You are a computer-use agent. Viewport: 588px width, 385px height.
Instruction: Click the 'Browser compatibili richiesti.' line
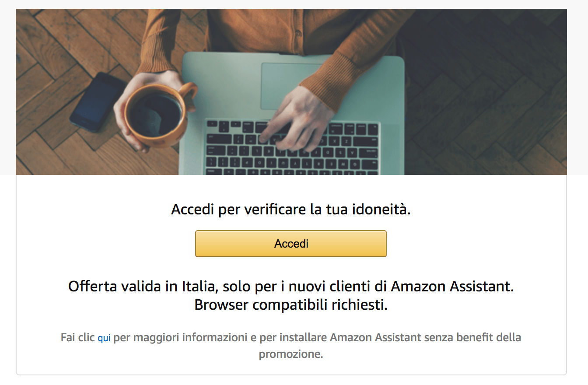[291, 304]
